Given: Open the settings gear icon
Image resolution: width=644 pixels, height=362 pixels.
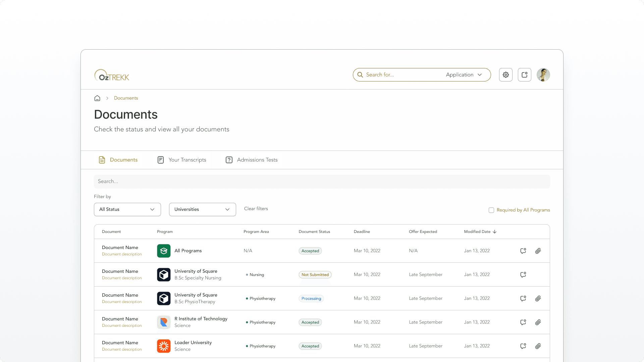Looking at the screenshot, I should [505, 75].
